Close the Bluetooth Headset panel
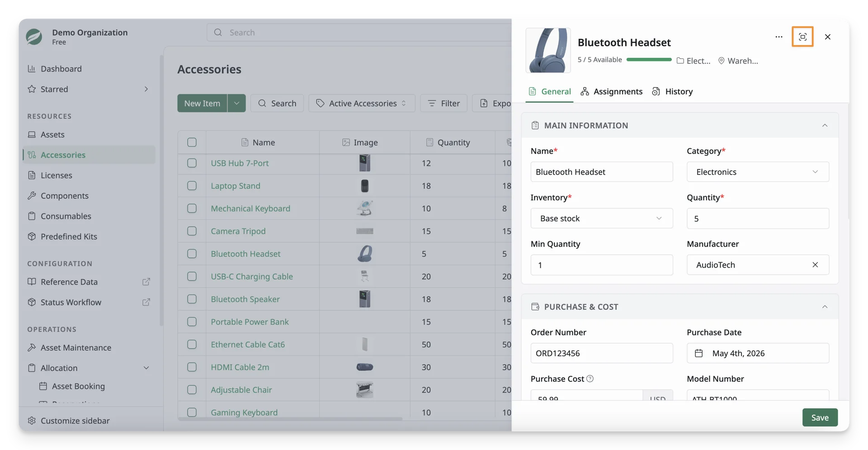The image size is (868, 450). click(x=827, y=37)
